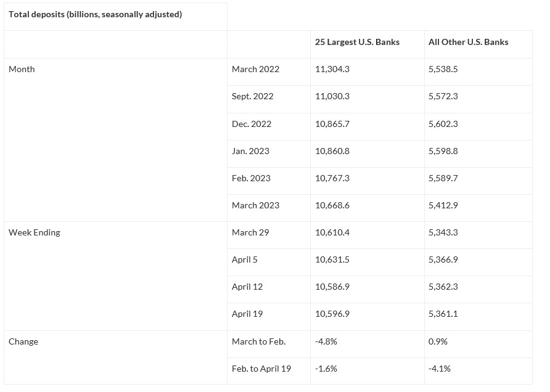This screenshot has height=392, width=550.
Task: Click the Change row group label
Action: point(23,341)
